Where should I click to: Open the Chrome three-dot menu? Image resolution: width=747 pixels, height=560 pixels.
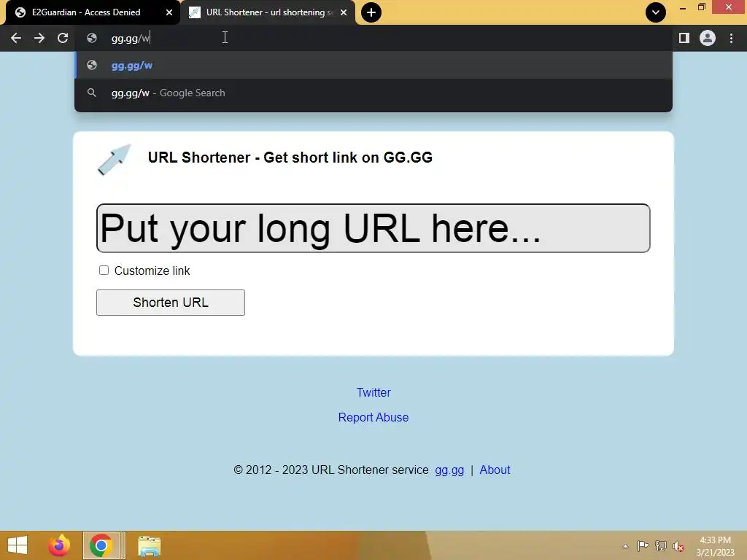point(731,38)
